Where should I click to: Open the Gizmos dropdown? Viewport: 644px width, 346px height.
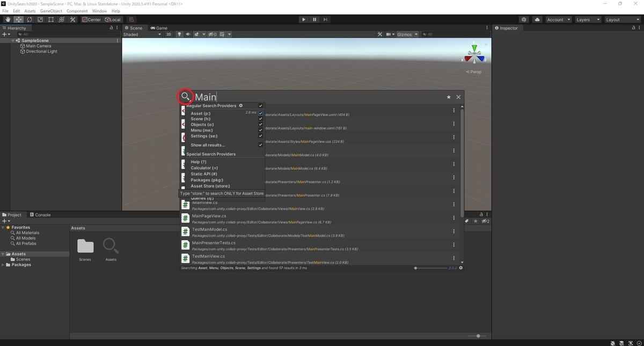[x=406, y=34]
